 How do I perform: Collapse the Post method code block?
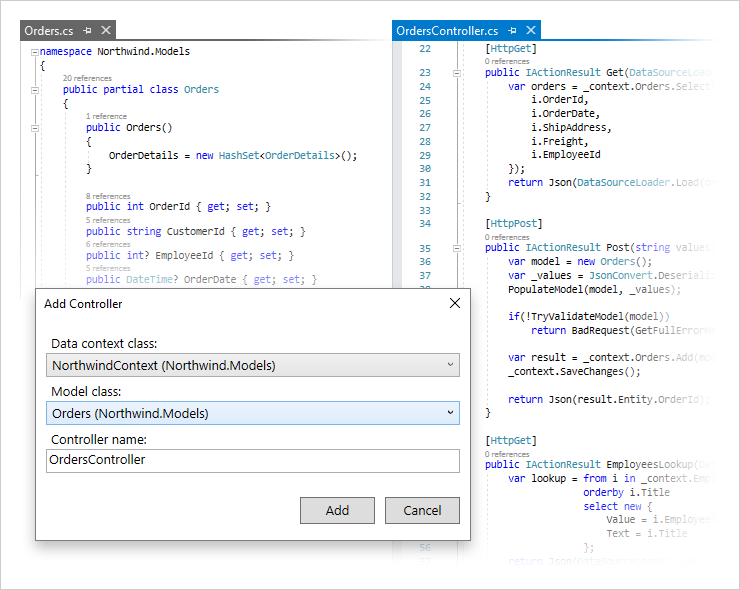coord(456,247)
